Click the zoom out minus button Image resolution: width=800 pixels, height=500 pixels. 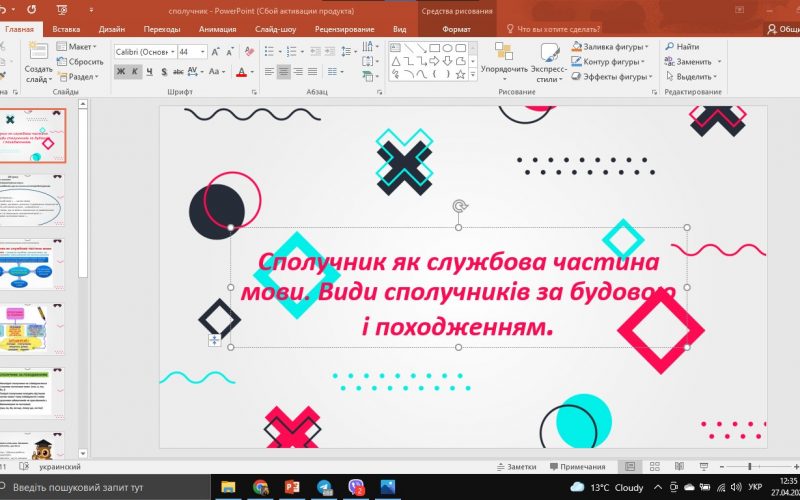[x=721, y=466]
